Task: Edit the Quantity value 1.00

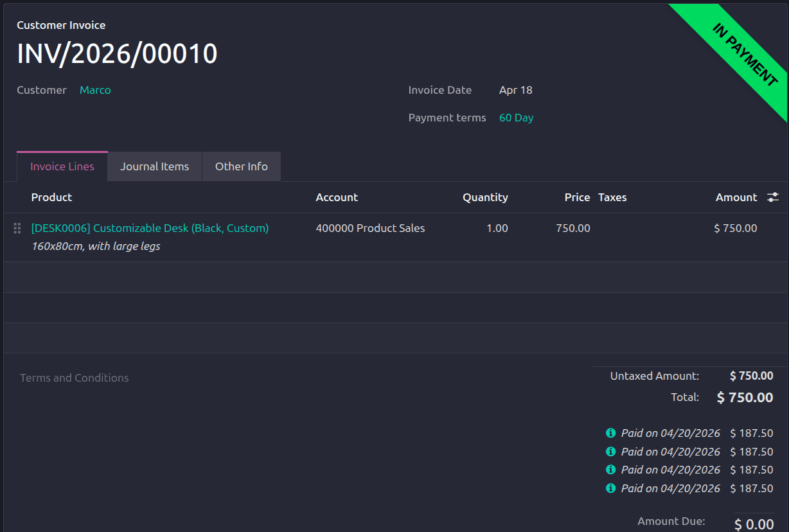Action: tap(497, 228)
